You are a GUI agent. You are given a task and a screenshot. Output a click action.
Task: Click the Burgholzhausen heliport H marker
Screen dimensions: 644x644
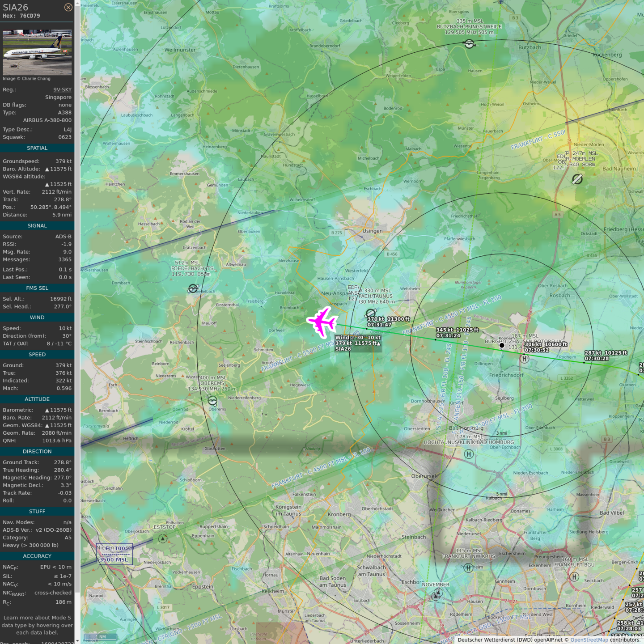pyautogui.click(x=525, y=359)
